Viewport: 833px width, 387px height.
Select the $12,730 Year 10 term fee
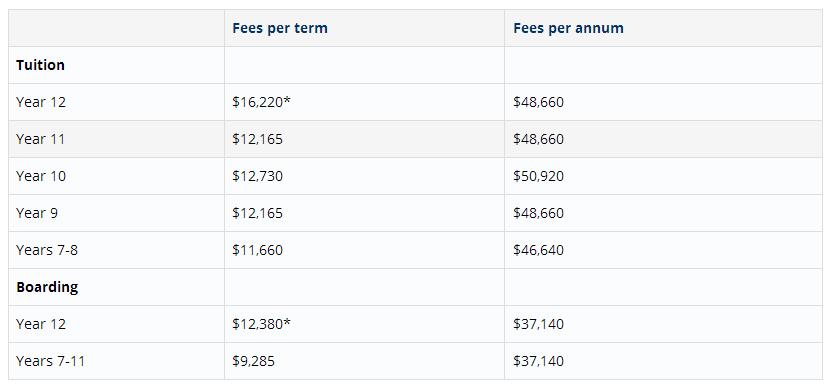(257, 176)
